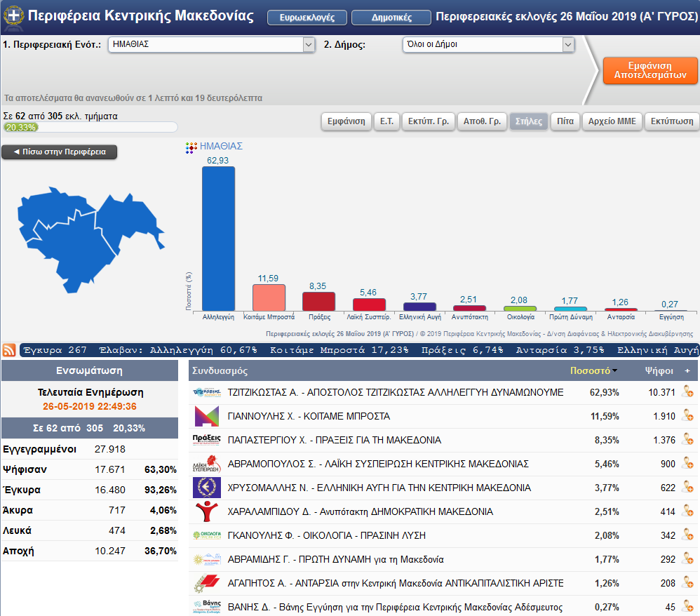Click the ΛΑΪΚΗ ΣΥΣΠΕΙΡΩΣΗ party logo
The height and width of the screenshot is (616, 700).
tap(206, 464)
